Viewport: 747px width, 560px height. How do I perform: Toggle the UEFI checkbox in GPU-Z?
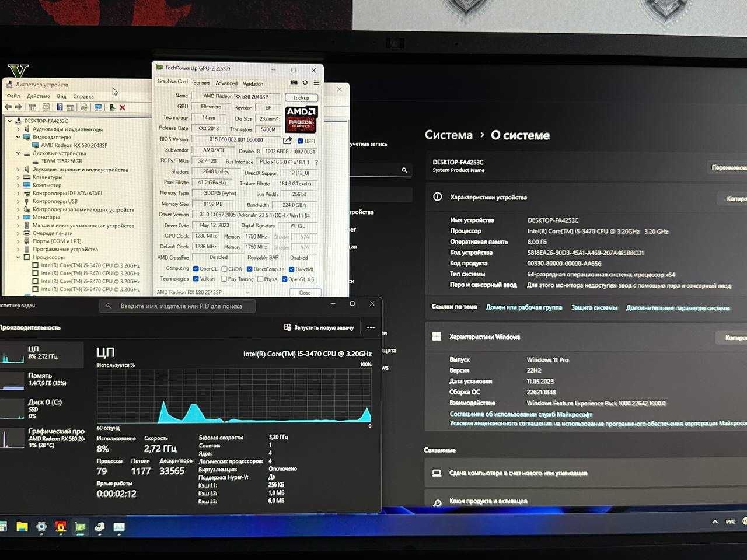click(x=301, y=141)
